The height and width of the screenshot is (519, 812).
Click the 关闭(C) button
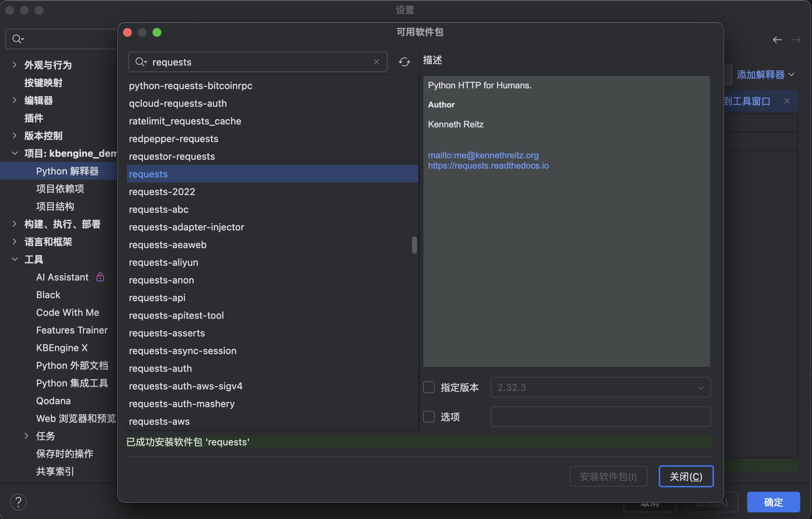686,476
